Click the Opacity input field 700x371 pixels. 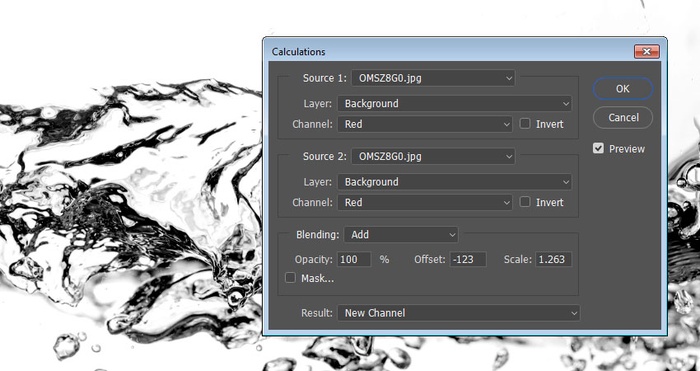[354, 259]
